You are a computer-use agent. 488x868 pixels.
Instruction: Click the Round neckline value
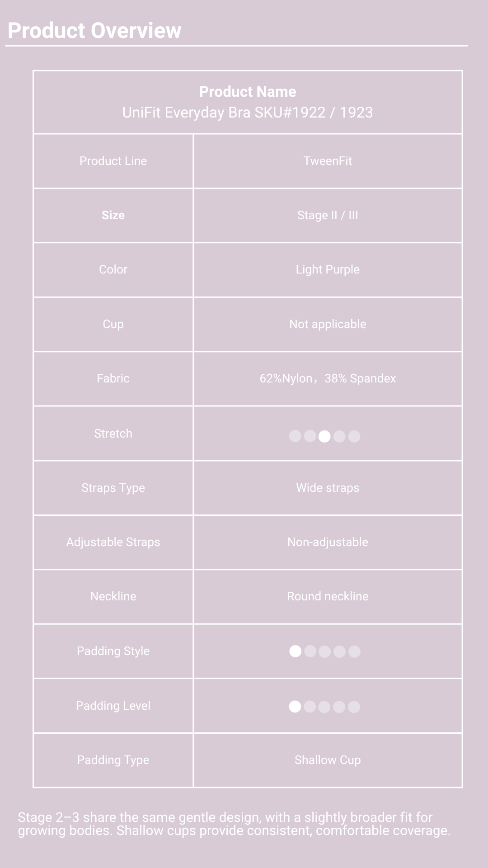click(328, 596)
